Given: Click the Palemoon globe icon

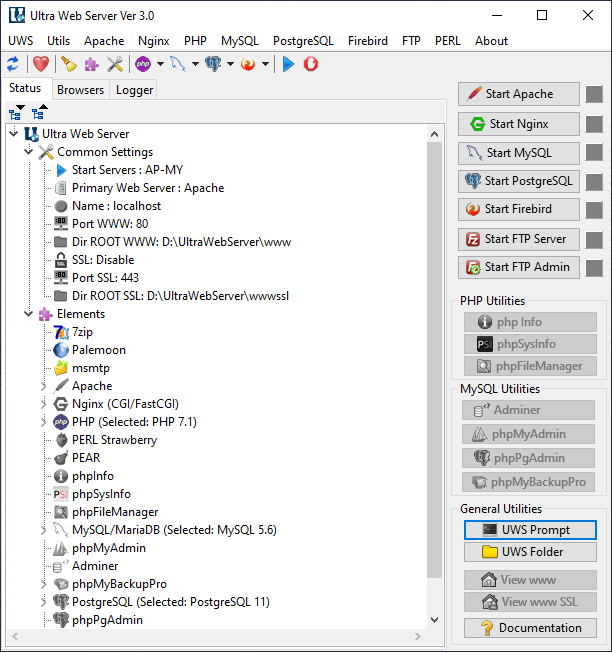Looking at the screenshot, I should 61,350.
